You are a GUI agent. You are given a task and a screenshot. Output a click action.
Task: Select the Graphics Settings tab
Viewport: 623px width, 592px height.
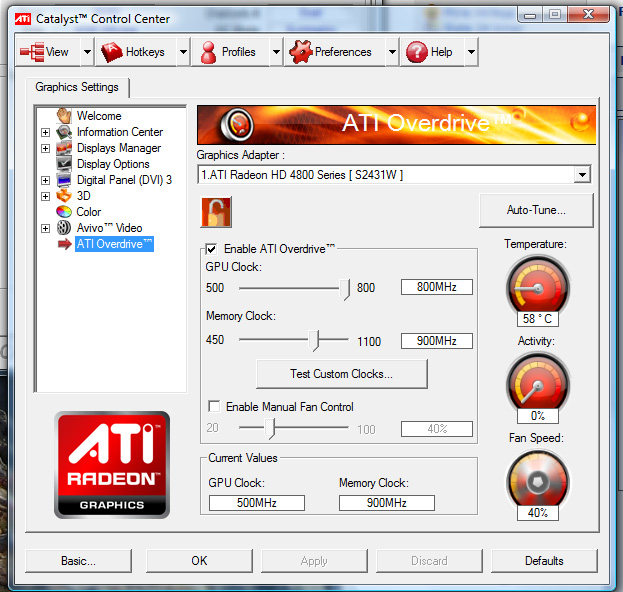tap(77, 87)
